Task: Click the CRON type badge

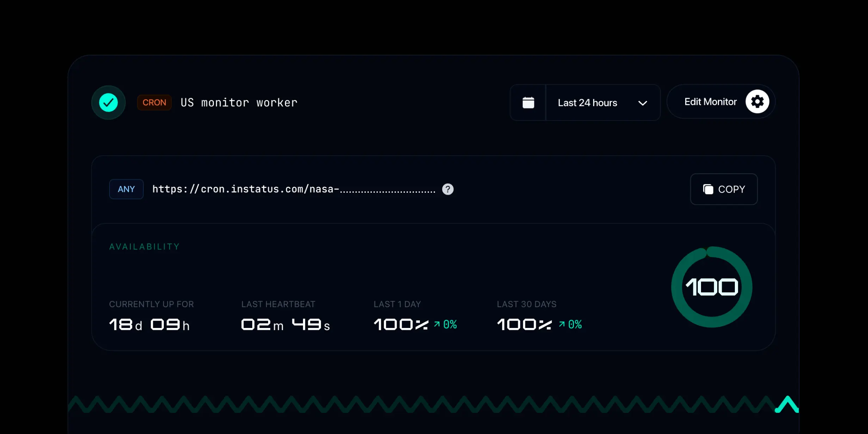Action: pos(154,103)
